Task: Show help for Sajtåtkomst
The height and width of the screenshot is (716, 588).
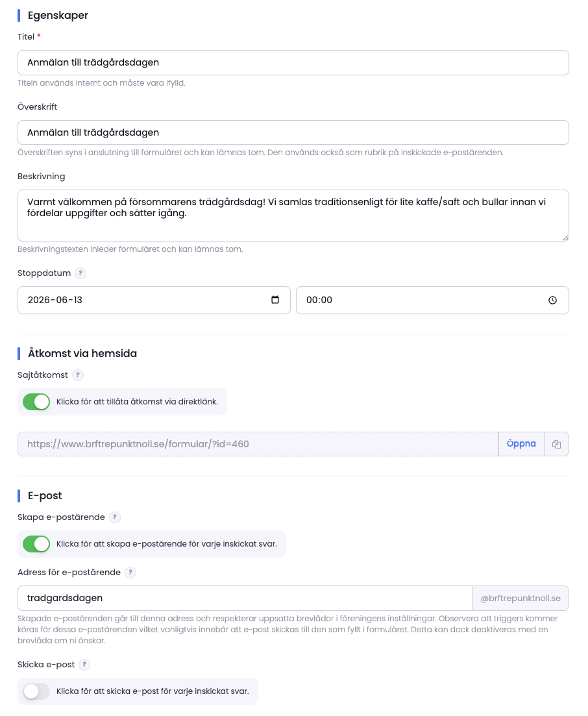Action: point(78,375)
